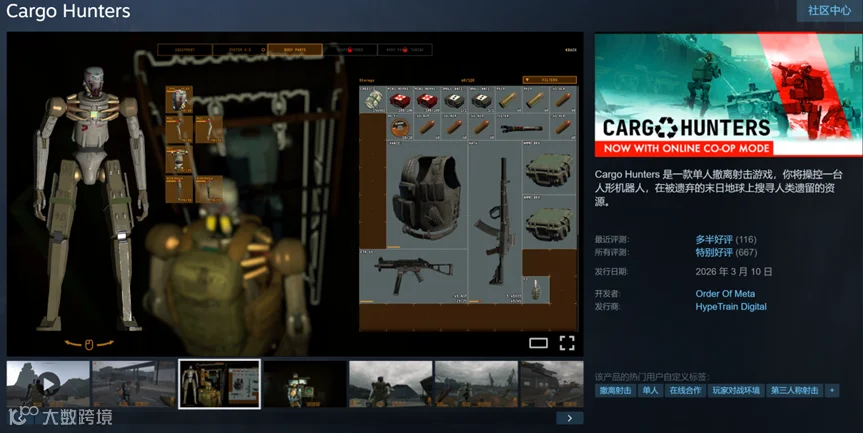Select the dark robot close-up thumbnail
Viewport: 863px width, 433px height.
pos(305,384)
